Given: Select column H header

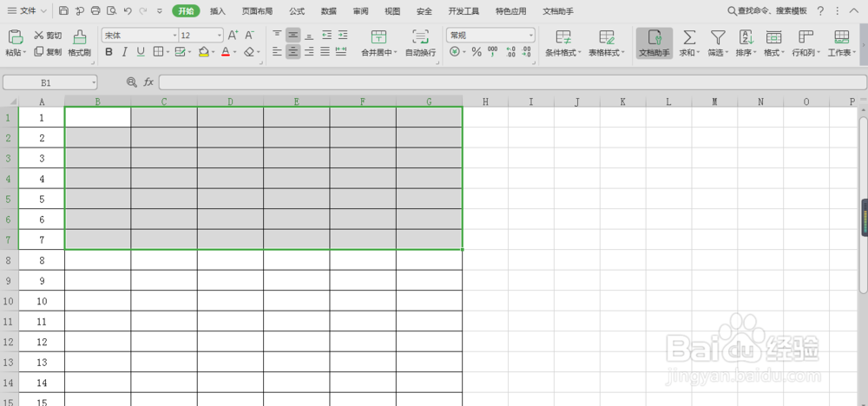Looking at the screenshot, I should (x=485, y=101).
